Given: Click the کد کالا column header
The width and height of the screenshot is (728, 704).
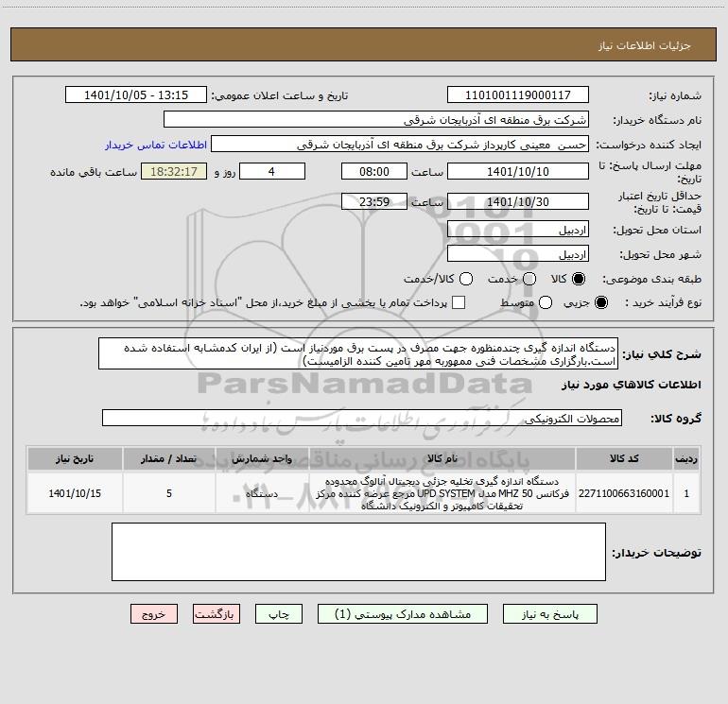Looking at the screenshot, I should click(624, 458).
